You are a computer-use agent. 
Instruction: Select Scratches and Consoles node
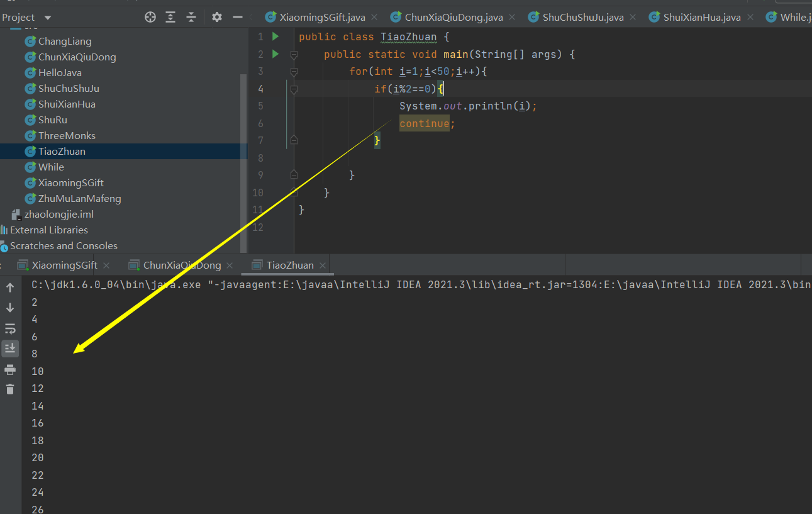tap(64, 246)
